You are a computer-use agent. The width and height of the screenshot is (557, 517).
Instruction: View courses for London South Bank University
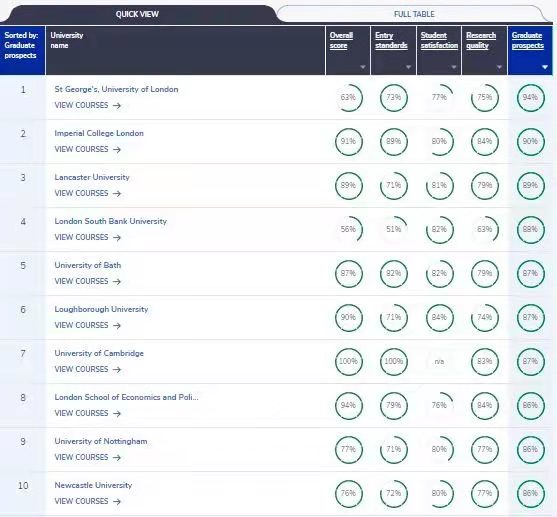point(88,238)
